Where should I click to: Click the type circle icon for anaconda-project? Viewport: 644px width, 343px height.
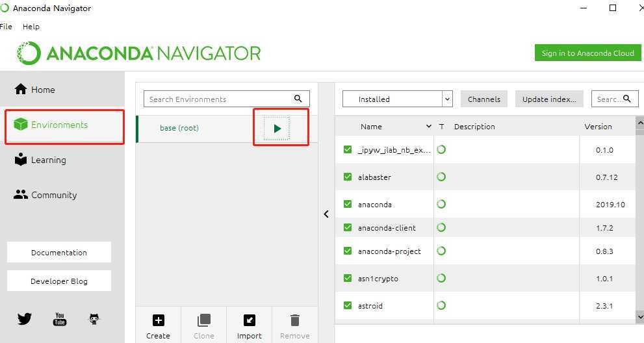[441, 251]
